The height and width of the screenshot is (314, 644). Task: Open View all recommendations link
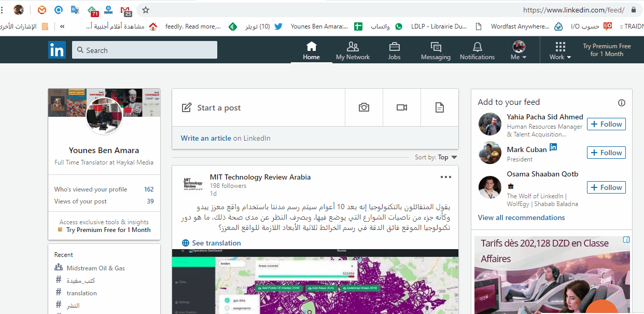click(x=521, y=217)
